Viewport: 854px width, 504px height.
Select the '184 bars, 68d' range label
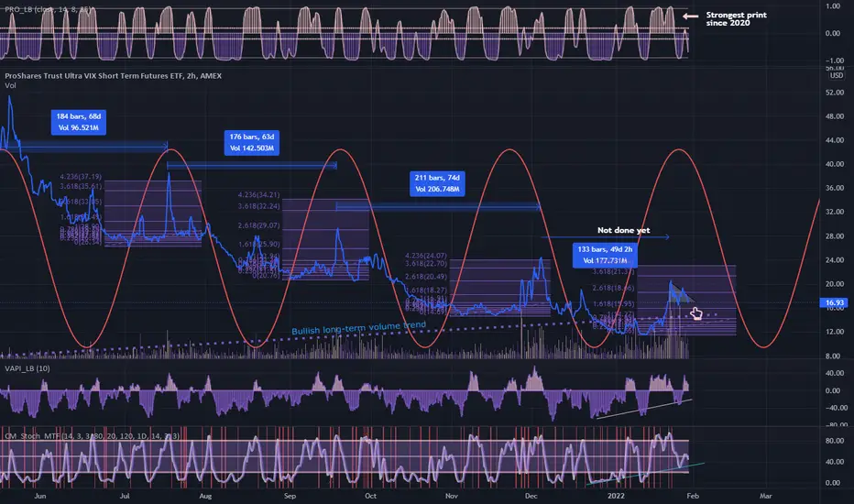79,122
